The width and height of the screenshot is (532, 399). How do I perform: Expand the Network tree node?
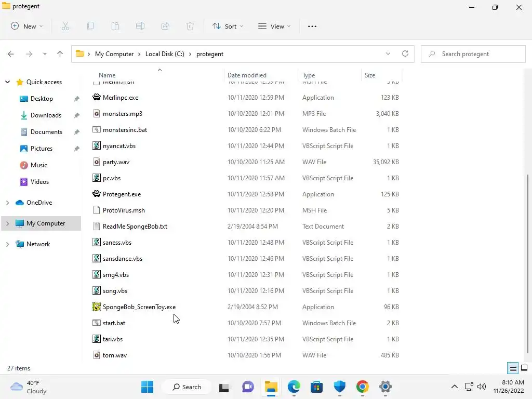[7, 244]
